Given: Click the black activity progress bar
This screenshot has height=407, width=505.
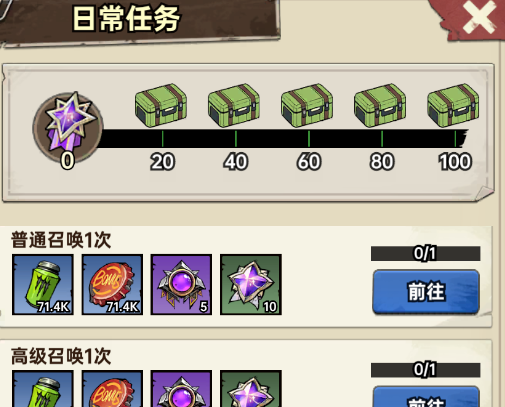Looking at the screenshot, I should pyautogui.click(x=283, y=139).
